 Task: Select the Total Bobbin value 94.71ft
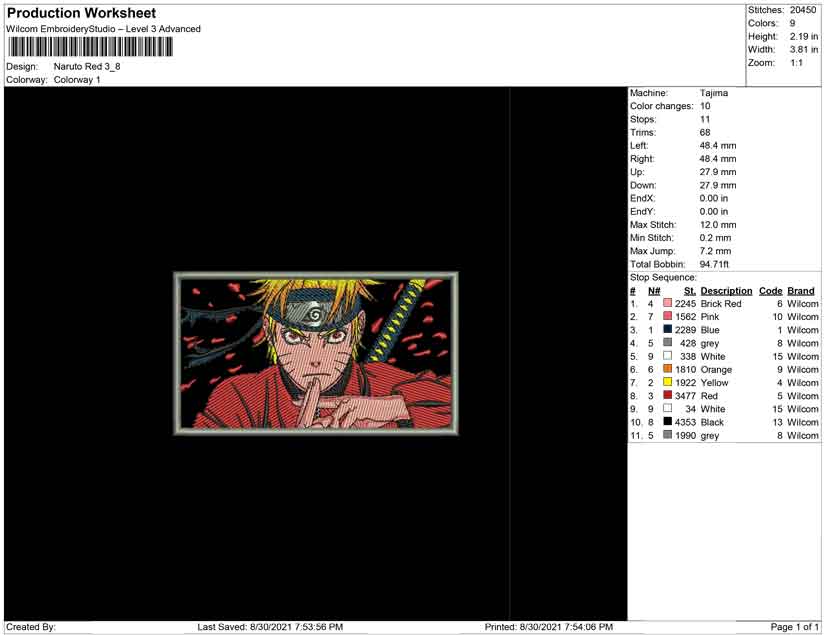(x=715, y=264)
